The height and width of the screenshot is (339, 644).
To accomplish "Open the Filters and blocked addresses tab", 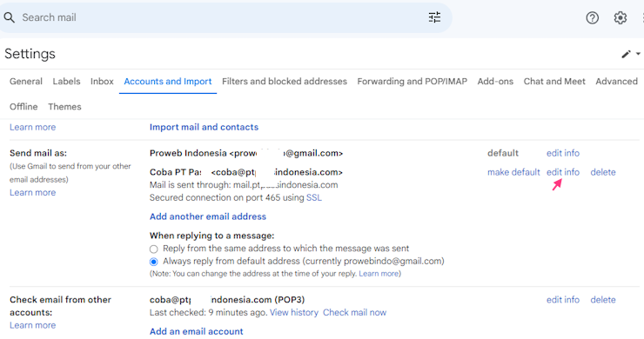I will click(x=285, y=81).
